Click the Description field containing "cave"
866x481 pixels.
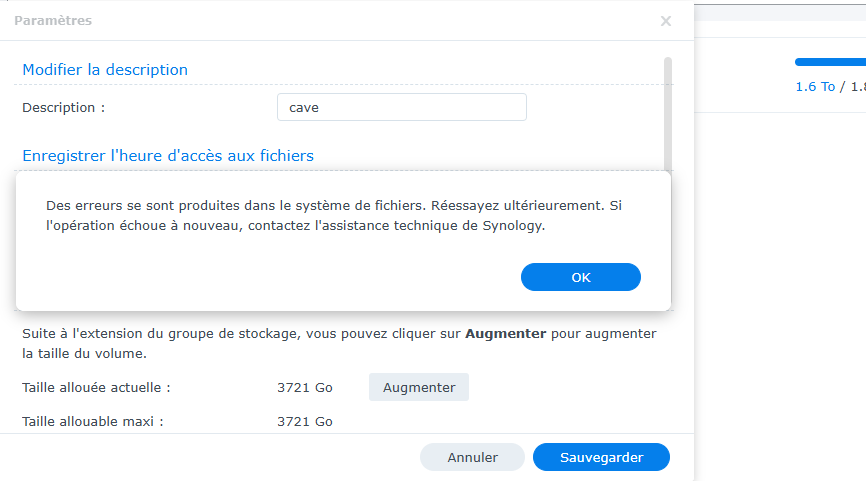coord(401,107)
